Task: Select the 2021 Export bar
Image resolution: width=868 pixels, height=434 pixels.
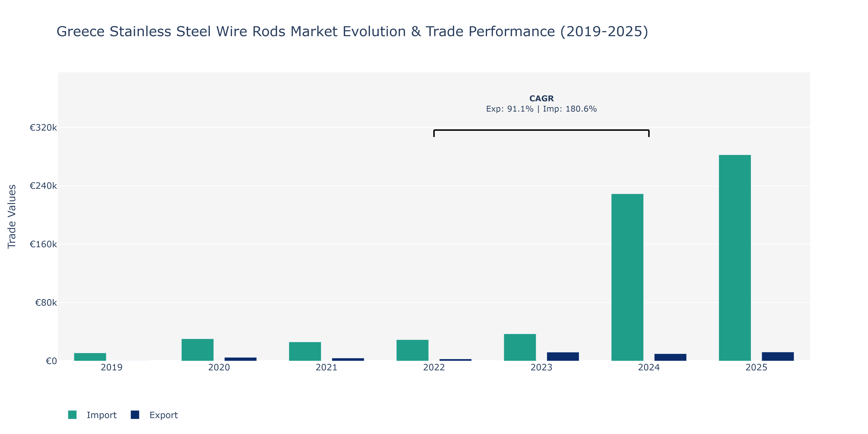Action: click(348, 359)
